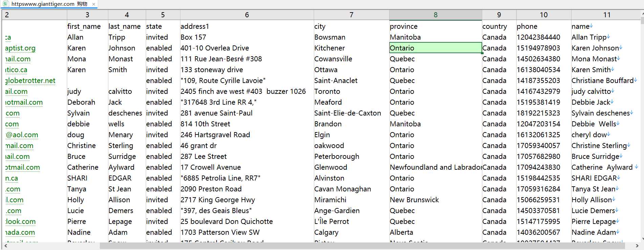Viewport: 644px width, 250px height.
Task: Open the aptist.org email link
Action: [20, 48]
